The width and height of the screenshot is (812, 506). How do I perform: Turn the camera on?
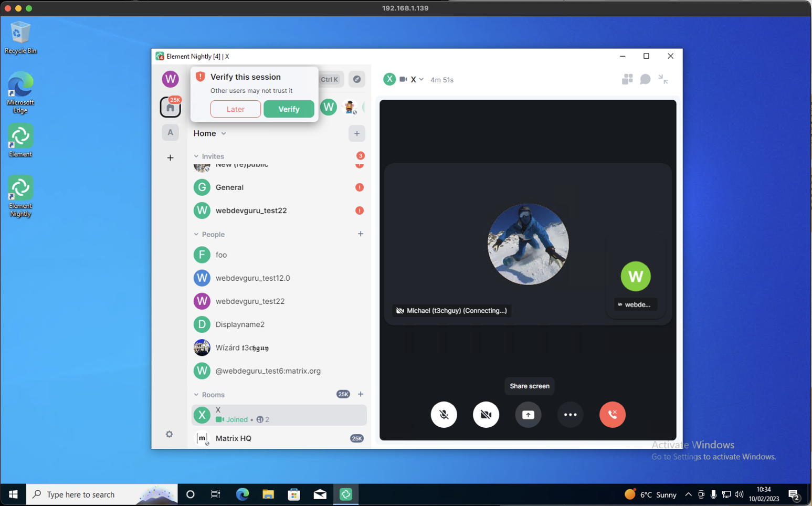[486, 415]
